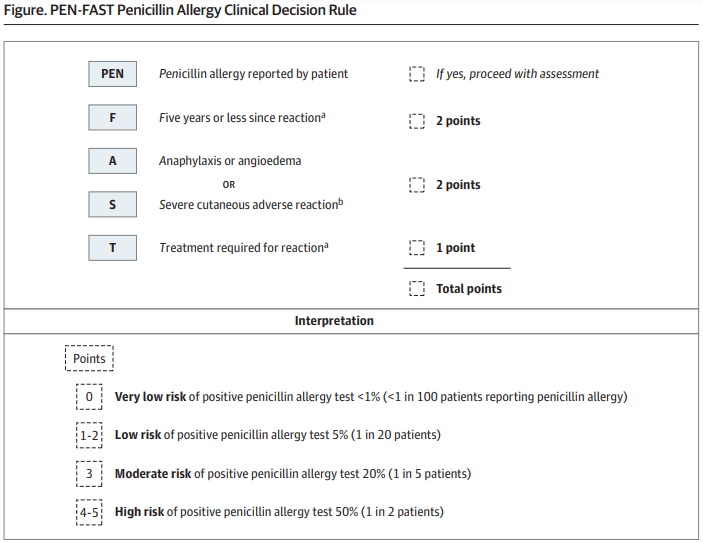703x543 pixels.
Task: Click the "Anaphylaxis or angioedema" text
Action: pos(230,160)
